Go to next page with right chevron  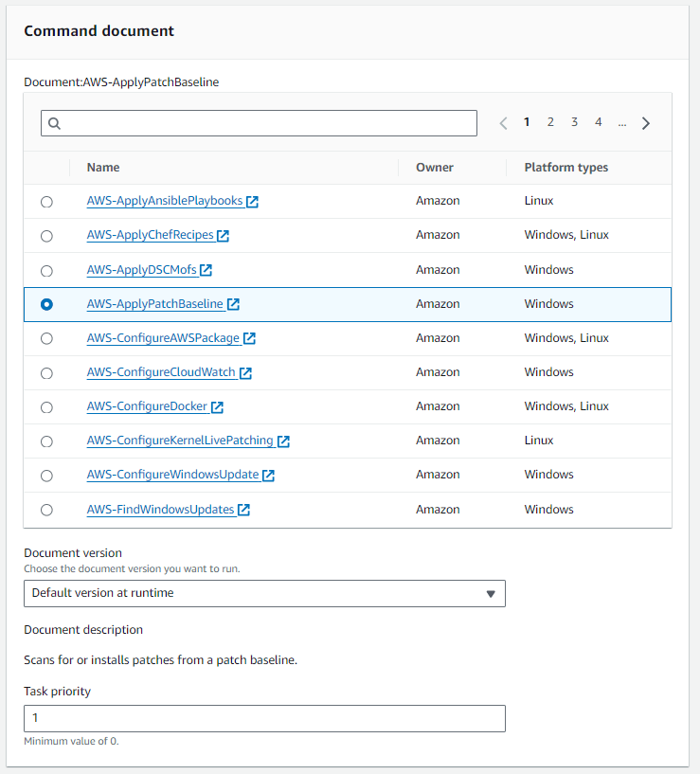click(x=646, y=123)
